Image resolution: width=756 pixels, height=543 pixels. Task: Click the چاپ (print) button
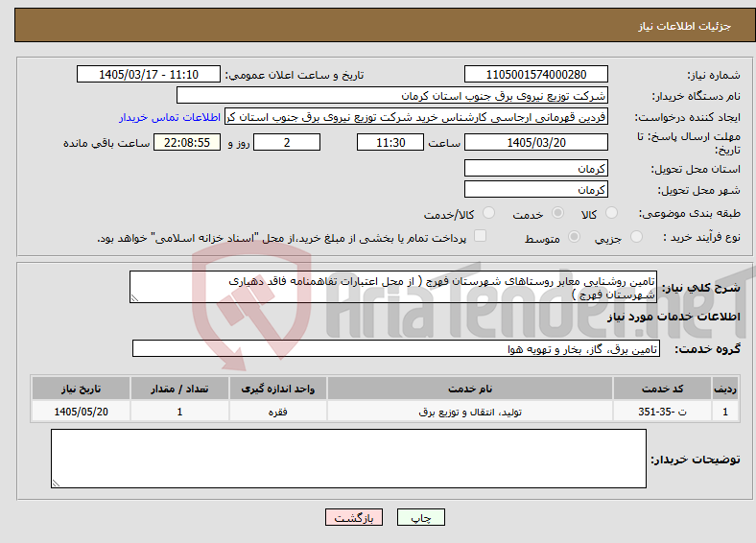click(420, 517)
